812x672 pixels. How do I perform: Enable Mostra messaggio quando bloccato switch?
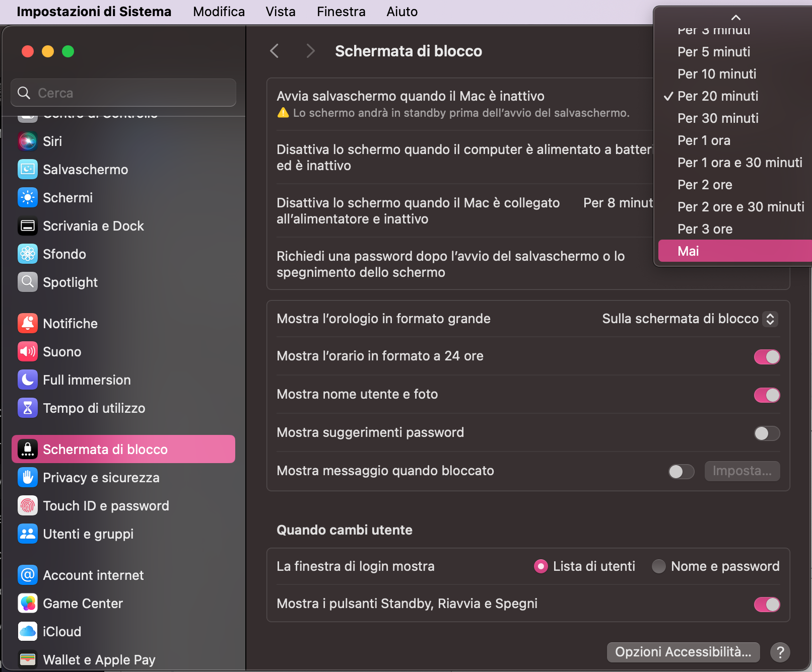(681, 472)
